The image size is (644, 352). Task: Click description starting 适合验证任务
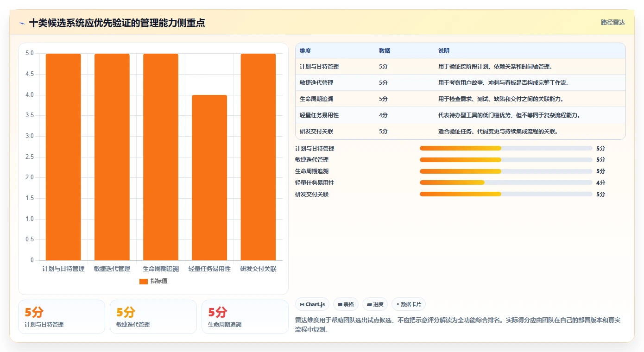[498, 131]
